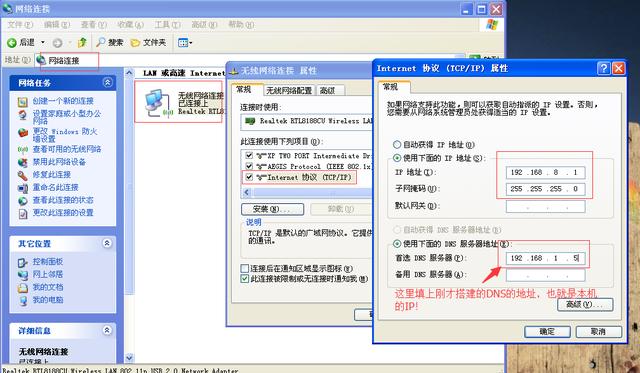640x373 pixels.
Task: Open the 工具 menu
Action: (x=167, y=24)
